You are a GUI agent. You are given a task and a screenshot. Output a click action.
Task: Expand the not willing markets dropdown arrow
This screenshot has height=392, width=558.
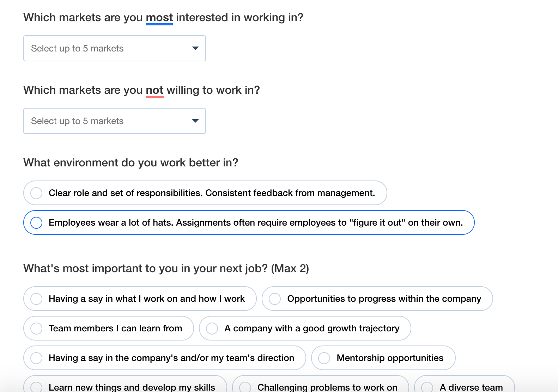[195, 121]
